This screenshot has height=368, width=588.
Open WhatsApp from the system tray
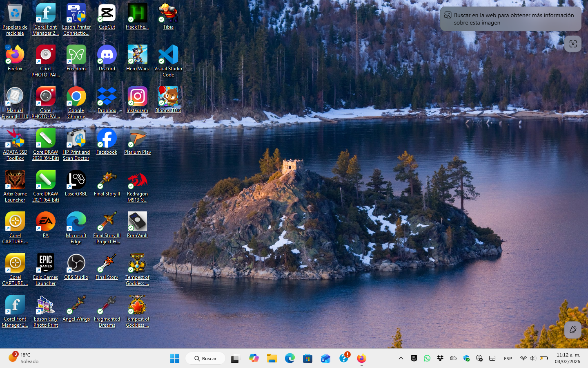[427, 358]
